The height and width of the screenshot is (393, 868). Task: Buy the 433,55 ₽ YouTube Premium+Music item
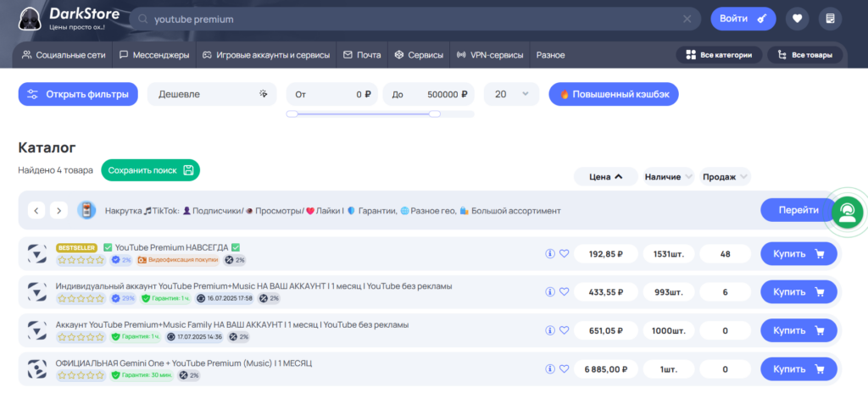click(x=798, y=291)
